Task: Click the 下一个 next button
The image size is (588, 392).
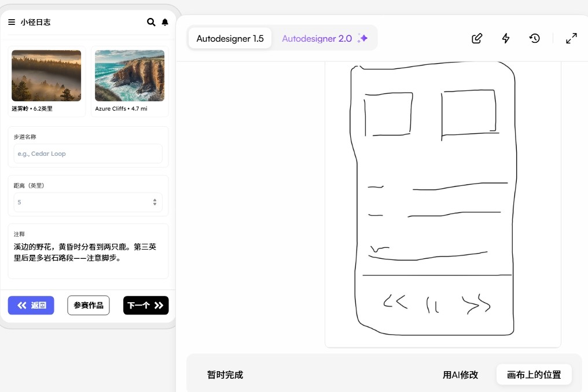Action: pyautogui.click(x=146, y=305)
